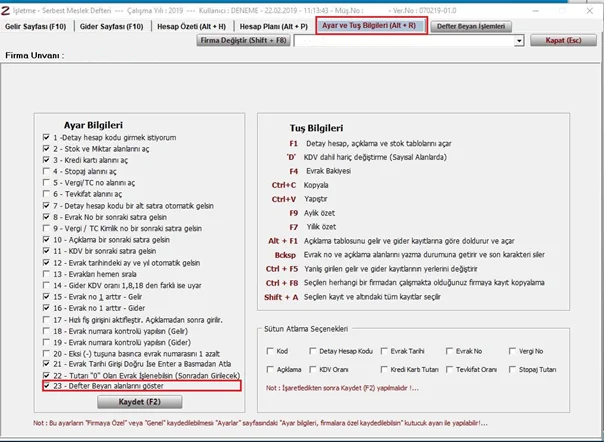Click the 'Shift + A' shortcut description text
Screen dimensions: 604x442
click(x=372, y=297)
